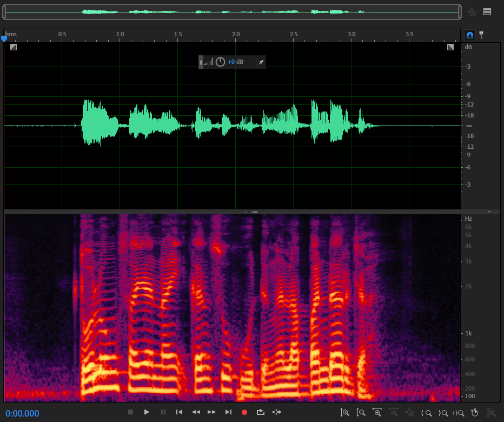Image resolution: width=504 pixels, height=422 pixels.
Task: Click the dB scale label
Action: 468,47
